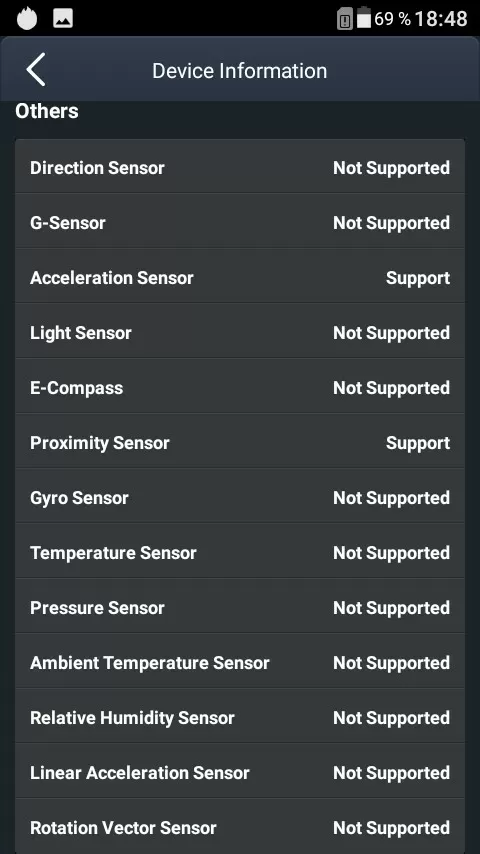This screenshot has height=854, width=480.
Task: Tap the image notification icon in status bar
Action: (63, 19)
